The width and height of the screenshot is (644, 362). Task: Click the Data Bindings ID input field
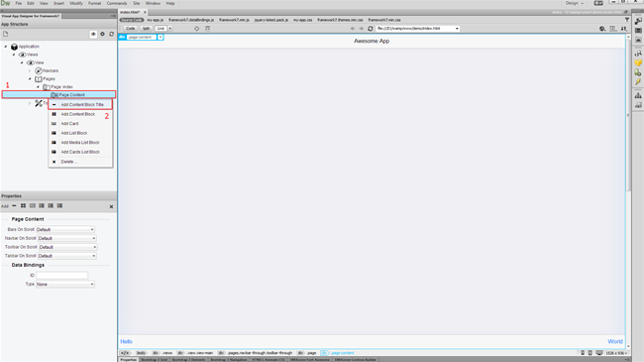62,275
